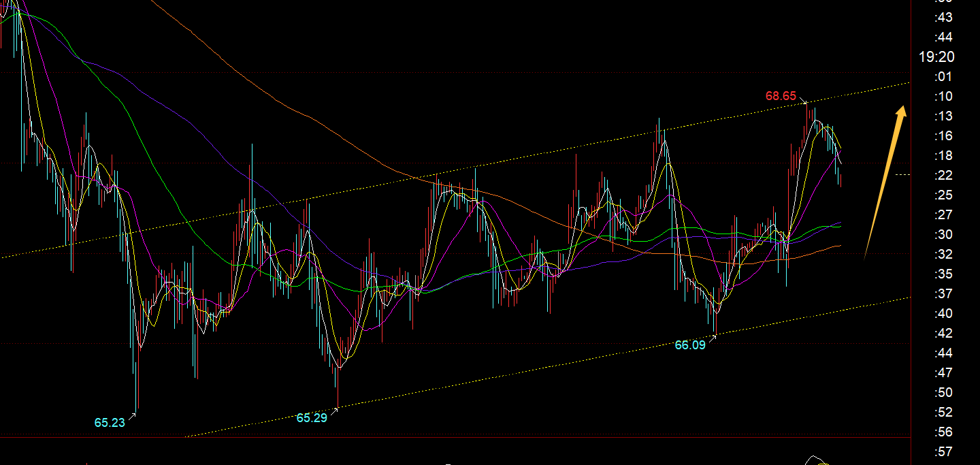The image size is (980, 465).
Task: Select the 66.09 low price label
Action: click(x=689, y=345)
